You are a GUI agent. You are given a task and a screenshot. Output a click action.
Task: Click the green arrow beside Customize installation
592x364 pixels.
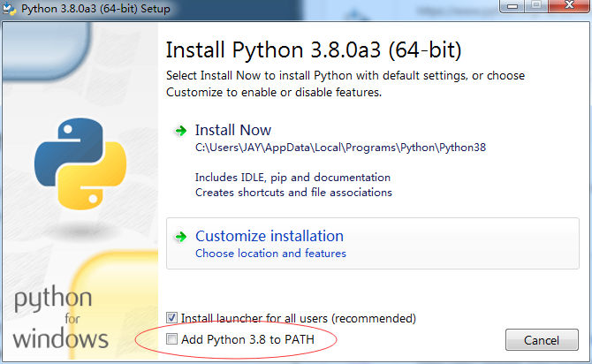tap(181, 237)
